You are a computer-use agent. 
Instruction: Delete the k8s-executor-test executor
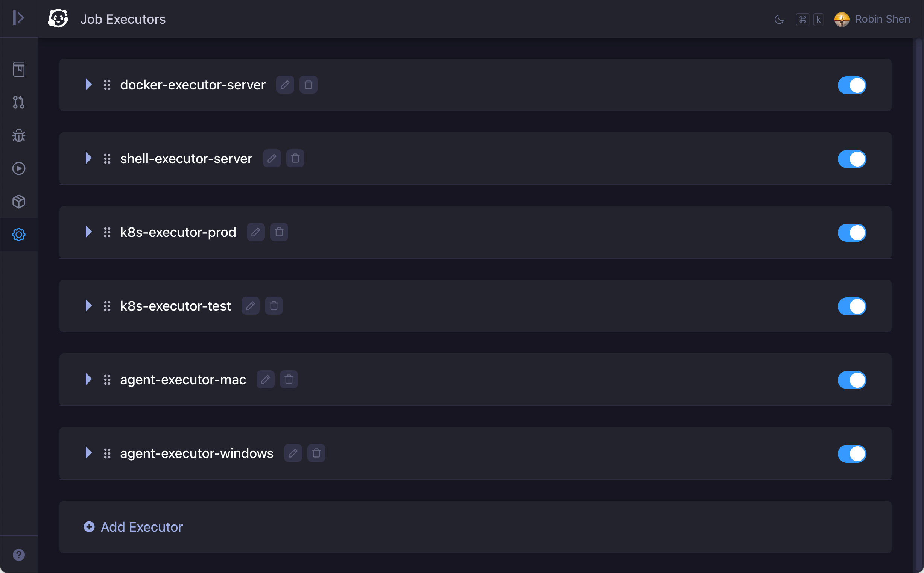pos(274,306)
